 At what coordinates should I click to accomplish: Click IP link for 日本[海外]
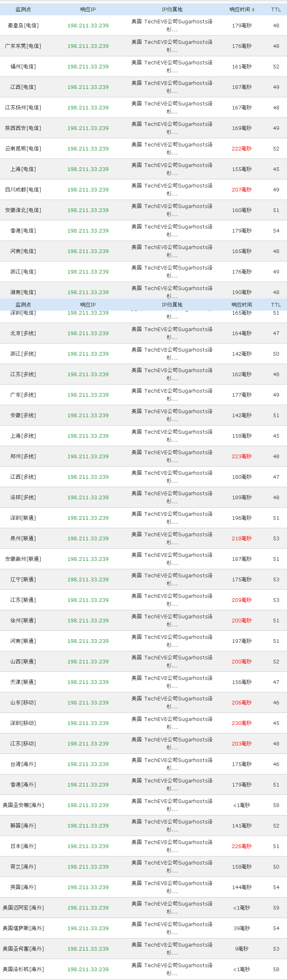(88, 846)
